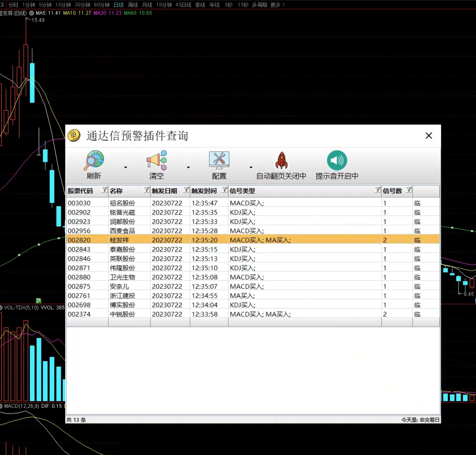The image size is (476, 455).
Task: Select stock code 002875 row
Action: (253, 287)
